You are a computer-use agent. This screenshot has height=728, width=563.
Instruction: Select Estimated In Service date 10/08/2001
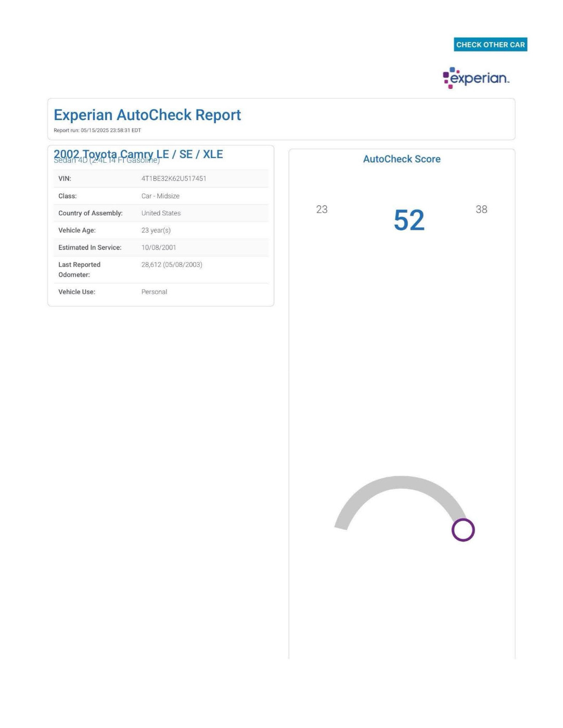pos(159,248)
